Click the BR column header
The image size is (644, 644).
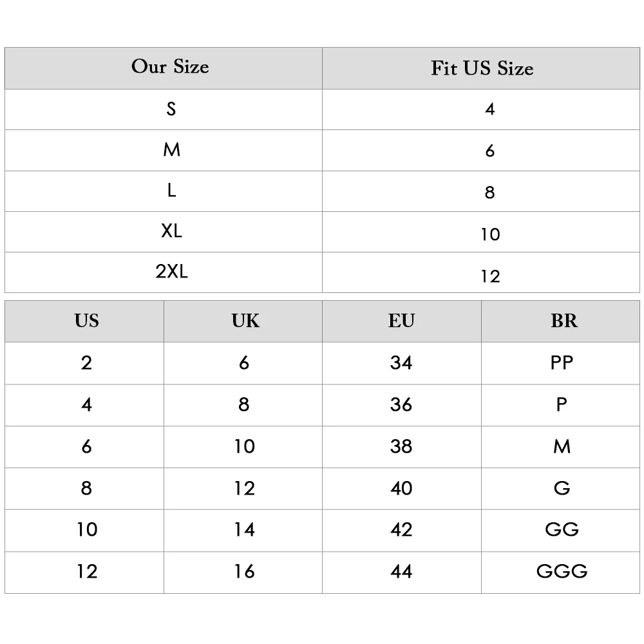561,321
